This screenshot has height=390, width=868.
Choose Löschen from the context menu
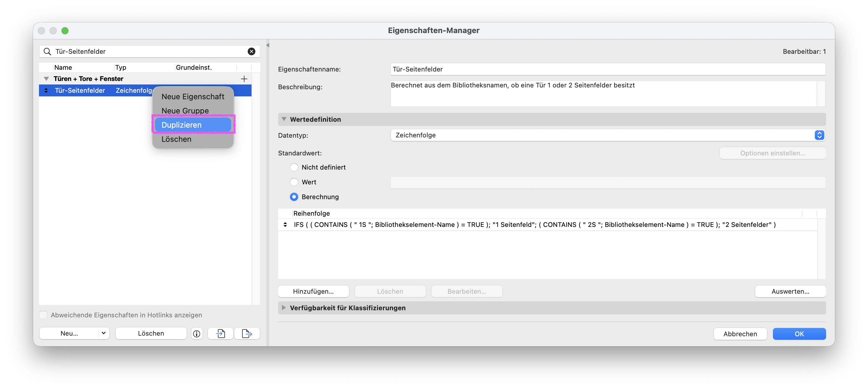193,139
